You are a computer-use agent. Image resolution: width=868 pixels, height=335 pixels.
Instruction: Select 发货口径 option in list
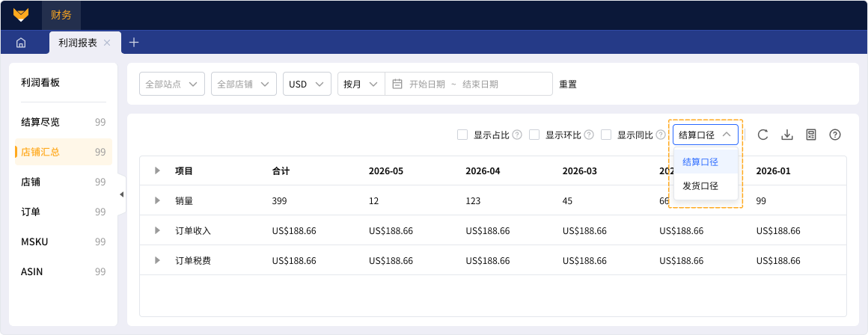[706, 186]
